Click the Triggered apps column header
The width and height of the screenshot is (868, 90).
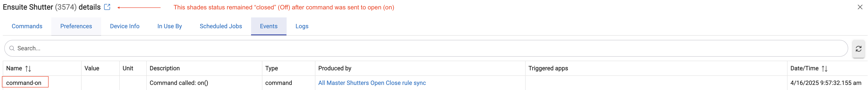coord(548,68)
